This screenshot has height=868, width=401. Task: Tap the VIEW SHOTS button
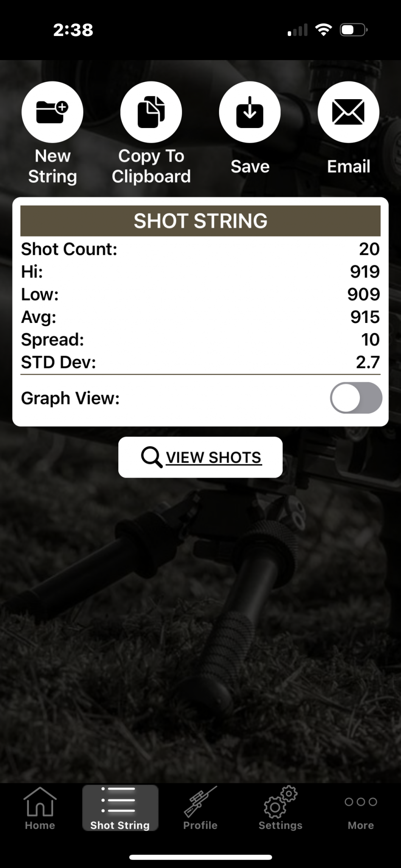pyautogui.click(x=200, y=457)
